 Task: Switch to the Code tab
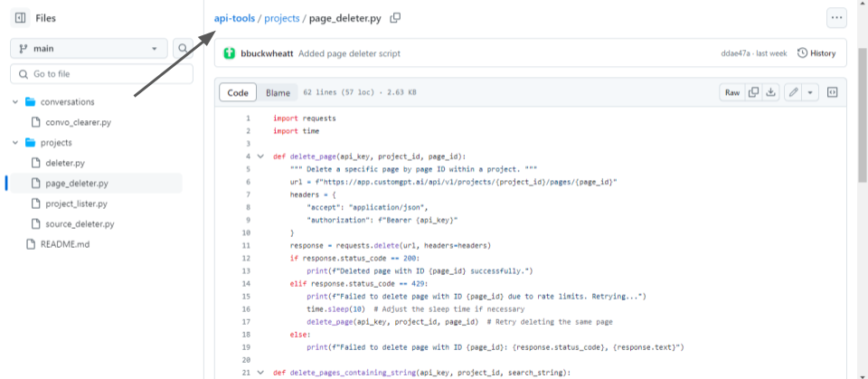(238, 93)
